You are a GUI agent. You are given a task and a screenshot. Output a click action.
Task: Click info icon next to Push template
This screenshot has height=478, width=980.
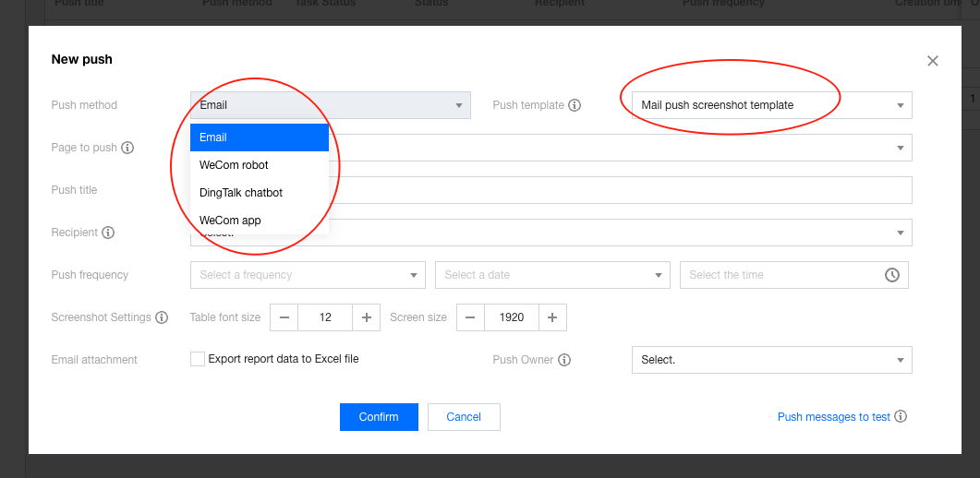tap(575, 105)
